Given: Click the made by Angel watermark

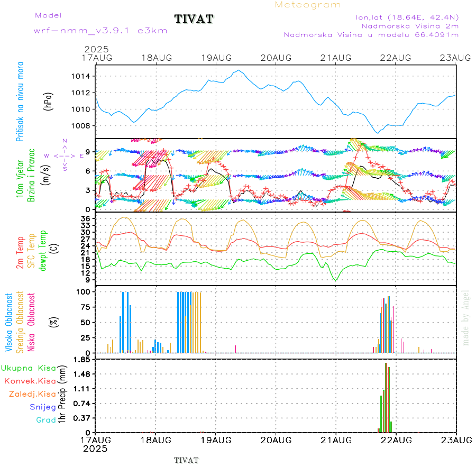Looking at the screenshot, I should 466,317.
